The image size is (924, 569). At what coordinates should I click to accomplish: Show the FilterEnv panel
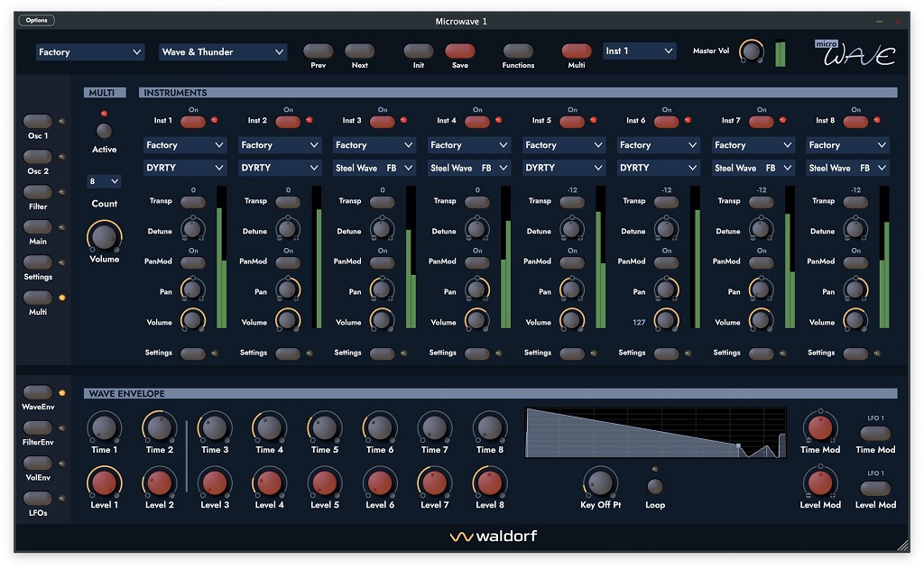[38, 427]
